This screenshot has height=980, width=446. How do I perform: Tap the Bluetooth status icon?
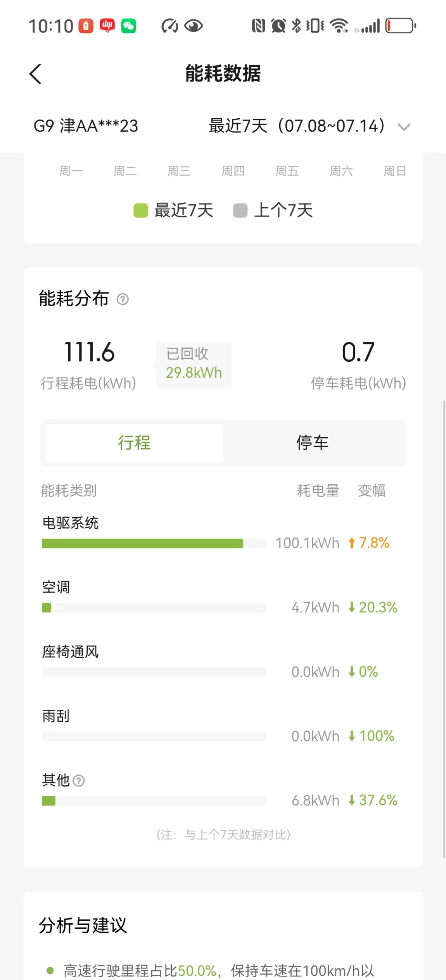coord(296,26)
